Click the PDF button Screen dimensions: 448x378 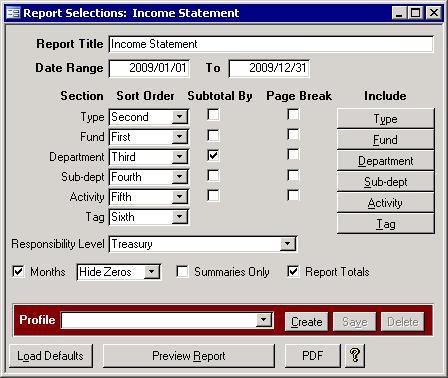click(x=313, y=356)
